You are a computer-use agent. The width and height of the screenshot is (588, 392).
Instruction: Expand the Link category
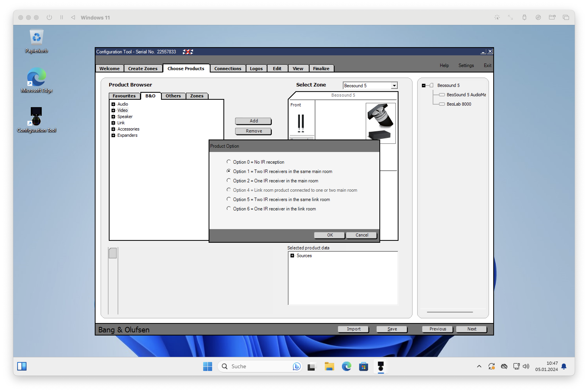pos(113,123)
